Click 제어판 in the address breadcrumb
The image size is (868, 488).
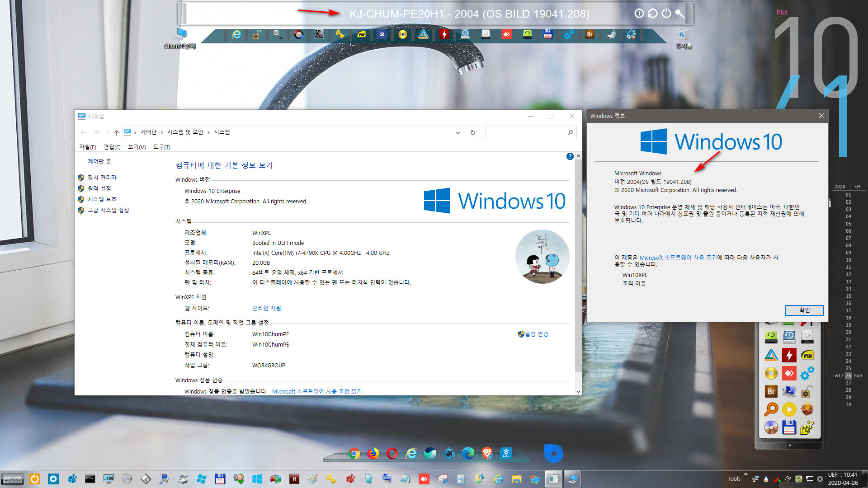[148, 132]
